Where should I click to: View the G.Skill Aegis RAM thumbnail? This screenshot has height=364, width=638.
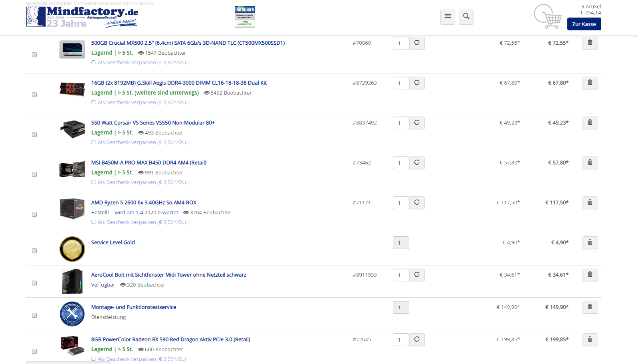point(72,89)
